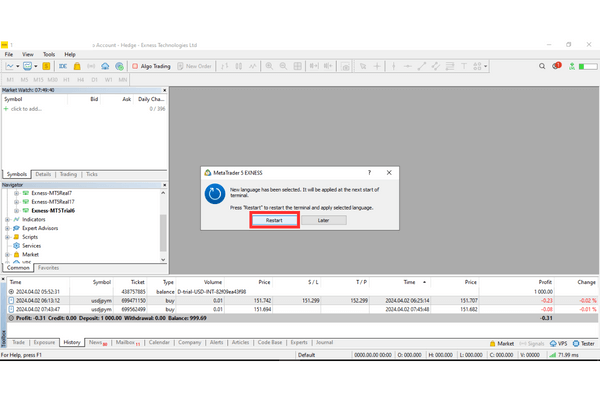Screen dimensions: 600x400
Task: Open the Tools menu
Action: pyautogui.click(x=49, y=54)
